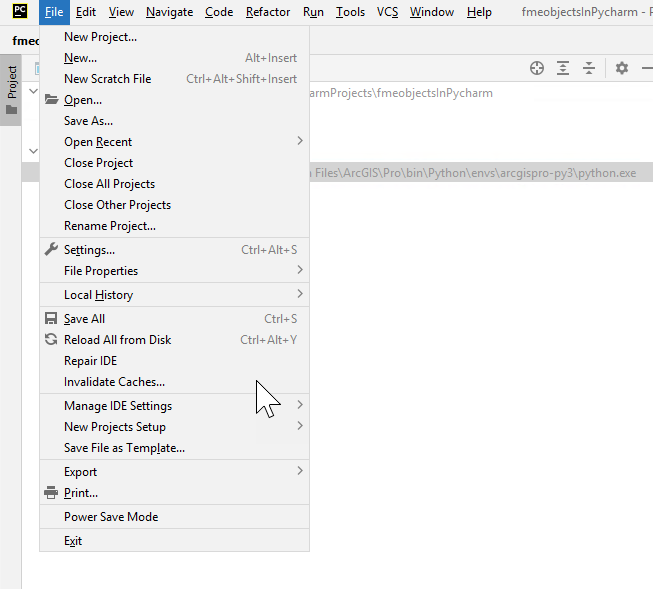Click the PyCharm logo icon in title bar
The image size is (653, 589).
tap(20, 12)
